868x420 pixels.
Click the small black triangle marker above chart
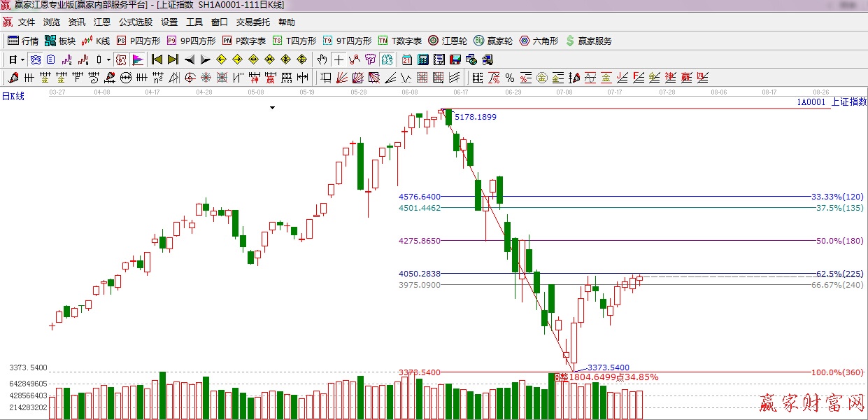click(273, 108)
